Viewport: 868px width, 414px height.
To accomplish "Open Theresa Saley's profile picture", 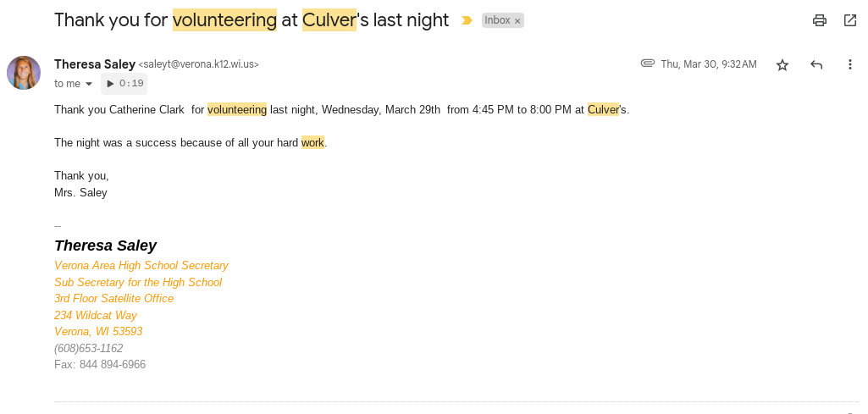I will [24, 73].
